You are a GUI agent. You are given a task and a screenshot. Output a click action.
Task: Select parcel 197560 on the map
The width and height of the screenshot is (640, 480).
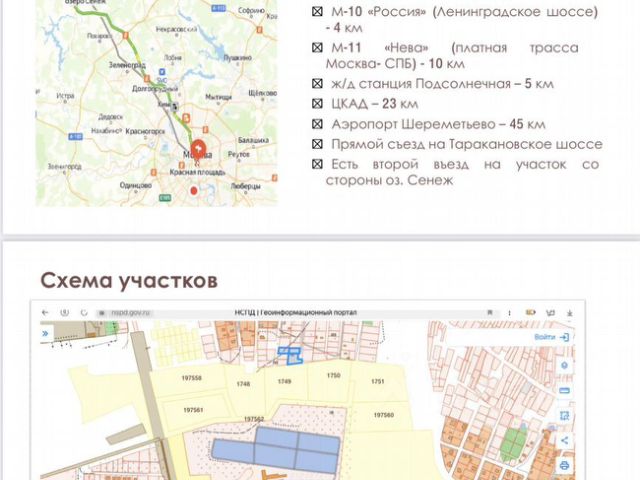coord(384,415)
